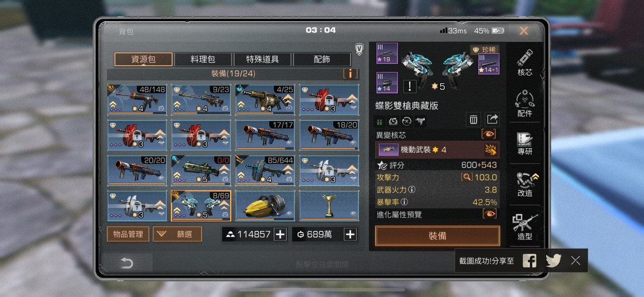Open the 造型 skin icon

(x=525, y=227)
